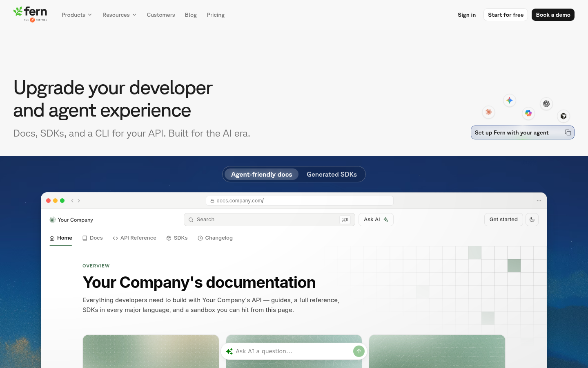Image resolution: width=588 pixels, height=368 pixels.
Task: Click the Cursor cube agent icon
Action: click(x=563, y=116)
